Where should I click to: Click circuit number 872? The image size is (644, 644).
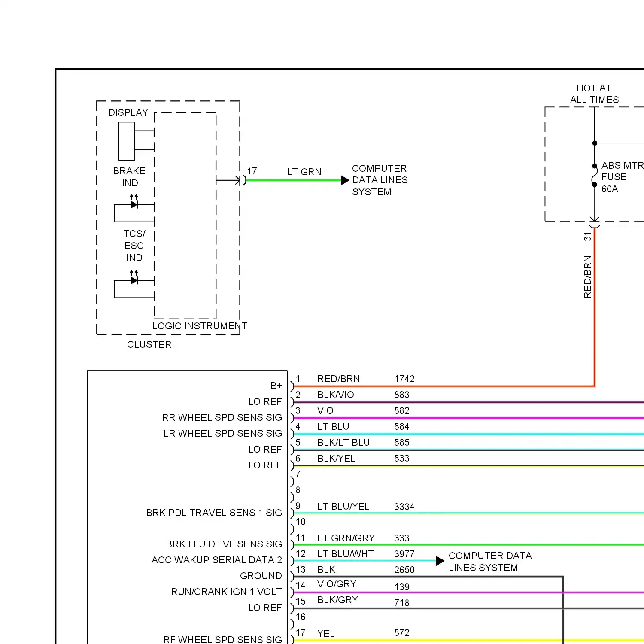pyautogui.click(x=402, y=632)
